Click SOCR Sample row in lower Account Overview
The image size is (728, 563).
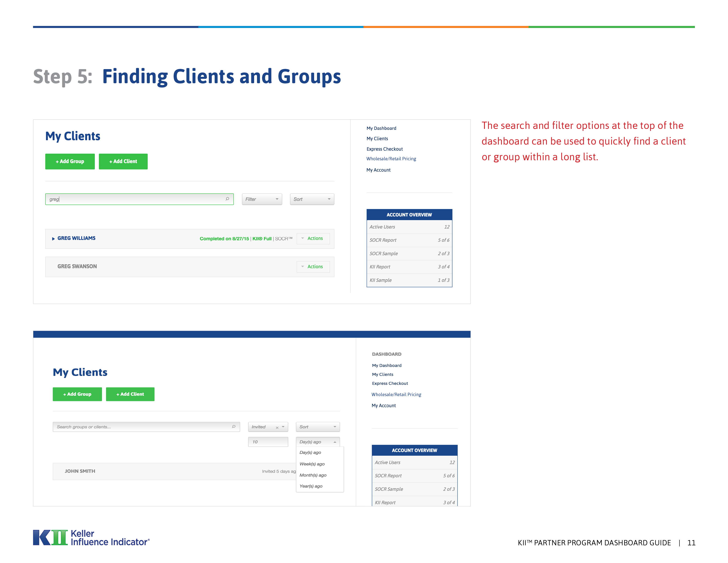pos(415,489)
